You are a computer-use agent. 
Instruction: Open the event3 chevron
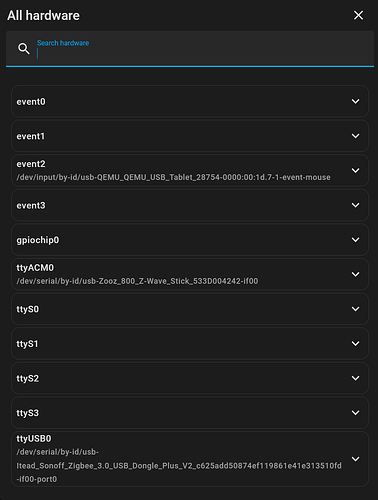(356, 205)
